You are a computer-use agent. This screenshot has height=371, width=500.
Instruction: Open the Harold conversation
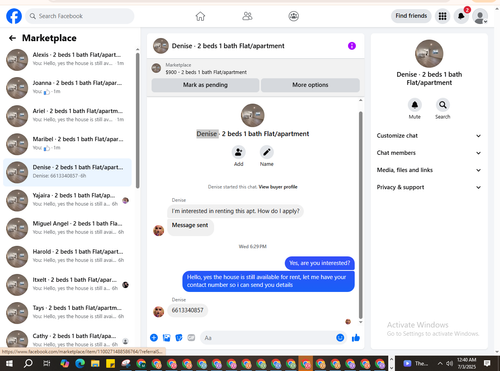pyautogui.click(x=68, y=256)
